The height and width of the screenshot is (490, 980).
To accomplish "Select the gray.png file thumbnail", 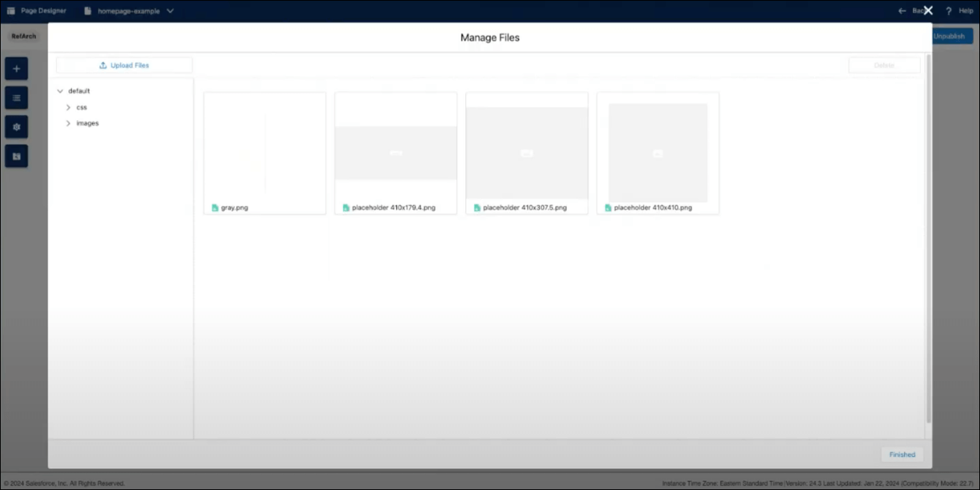I will point(264,146).
